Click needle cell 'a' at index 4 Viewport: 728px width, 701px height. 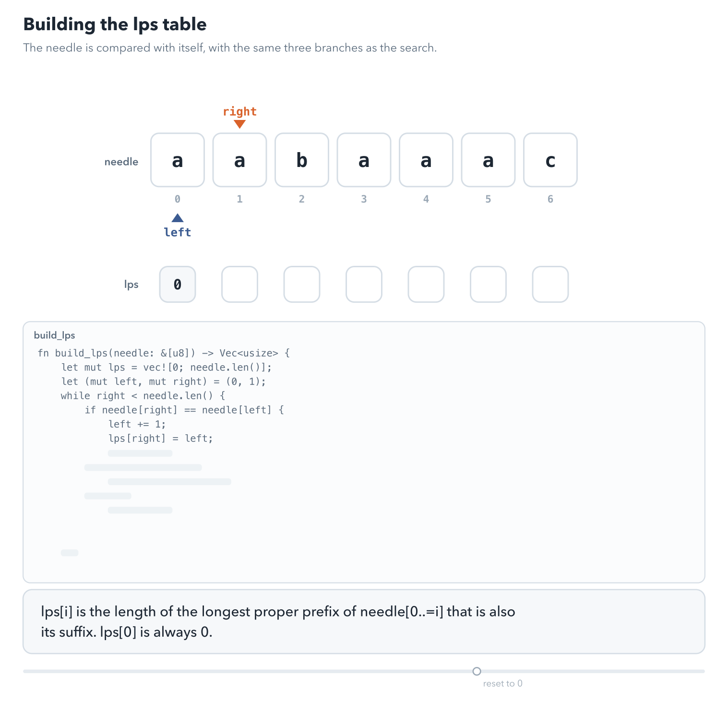point(426,160)
